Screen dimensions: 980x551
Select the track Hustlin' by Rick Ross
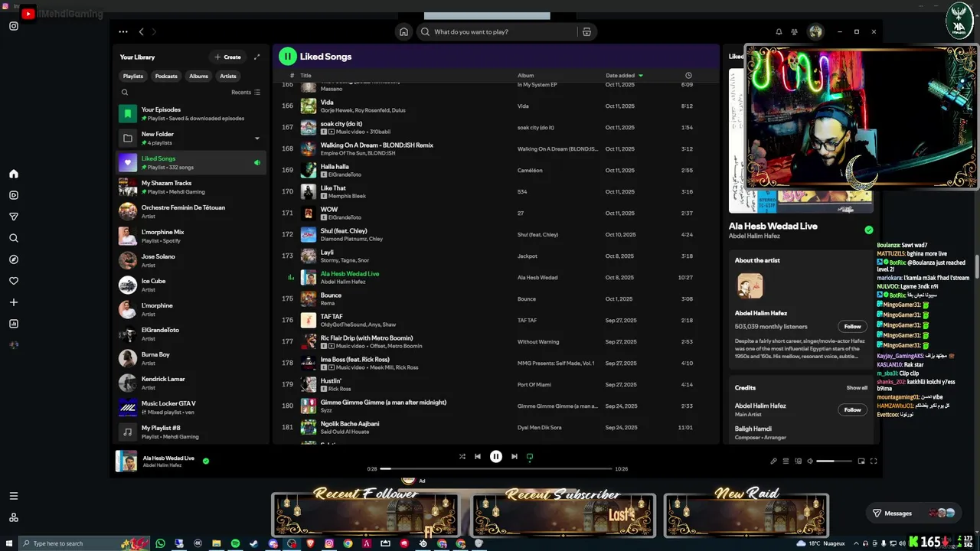pos(496,385)
